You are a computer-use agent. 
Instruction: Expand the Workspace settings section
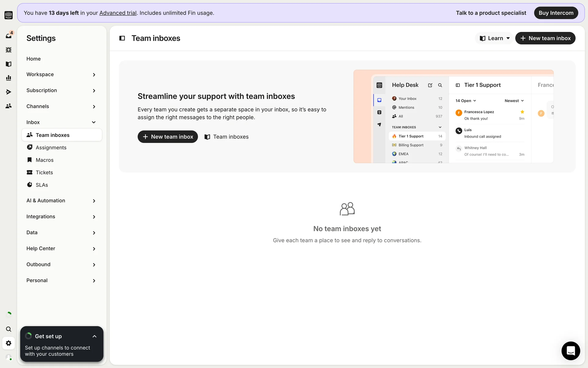tap(94, 75)
